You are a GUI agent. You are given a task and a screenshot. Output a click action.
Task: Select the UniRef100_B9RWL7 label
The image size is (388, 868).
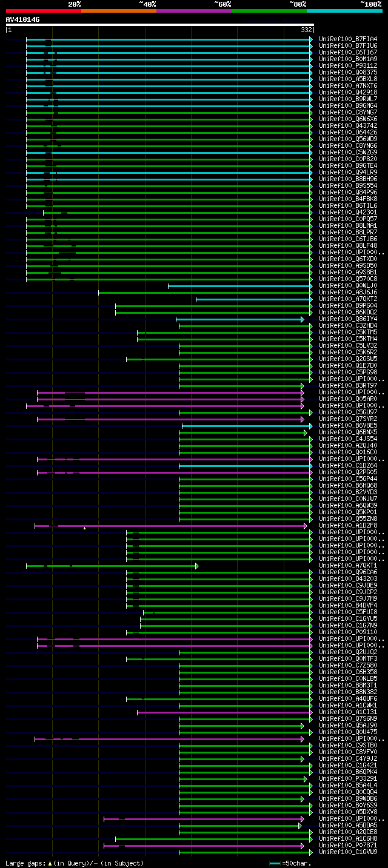click(x=348, y=99)
